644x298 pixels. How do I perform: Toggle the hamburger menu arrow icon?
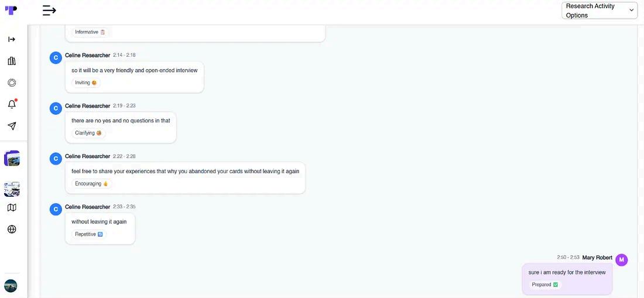pyautogui.click(x=49, y=11)
